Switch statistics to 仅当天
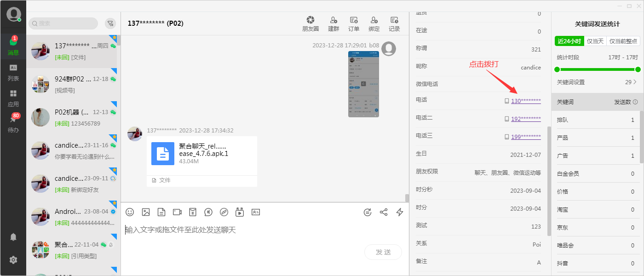The height and width of the screenshot is (276, 644). 595,41
